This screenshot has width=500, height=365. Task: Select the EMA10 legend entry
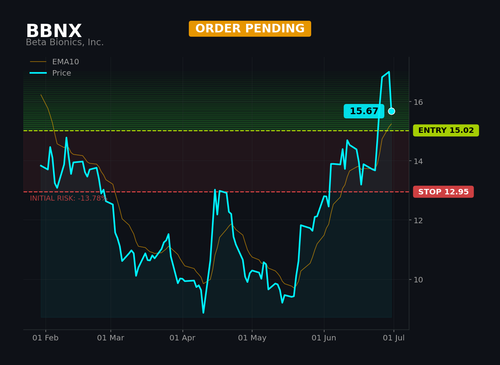coord(55,62)
